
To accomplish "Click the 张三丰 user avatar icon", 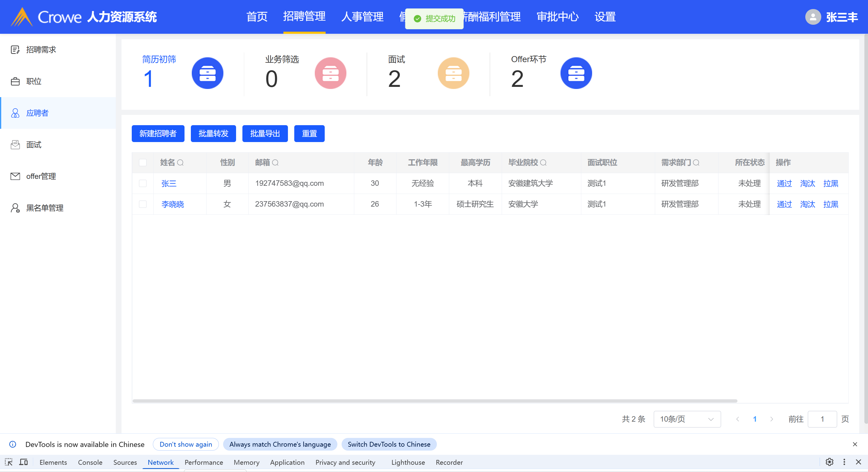I will coord(813,17).
